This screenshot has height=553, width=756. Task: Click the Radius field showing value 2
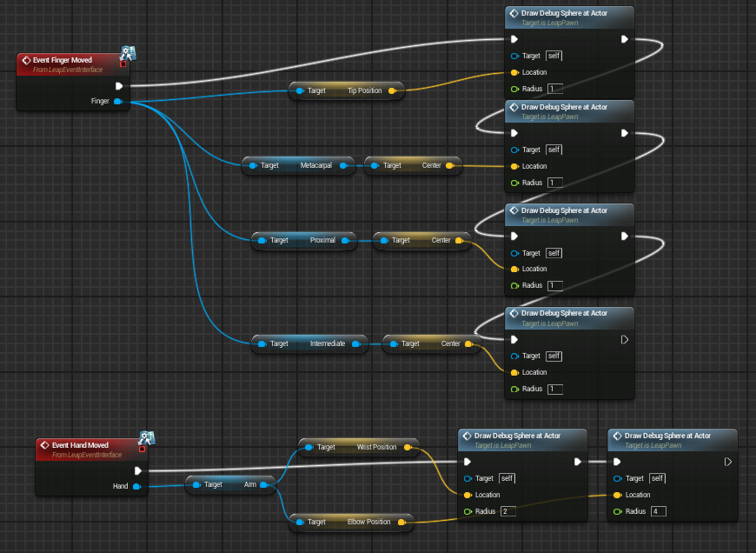[x=507, y=511]
